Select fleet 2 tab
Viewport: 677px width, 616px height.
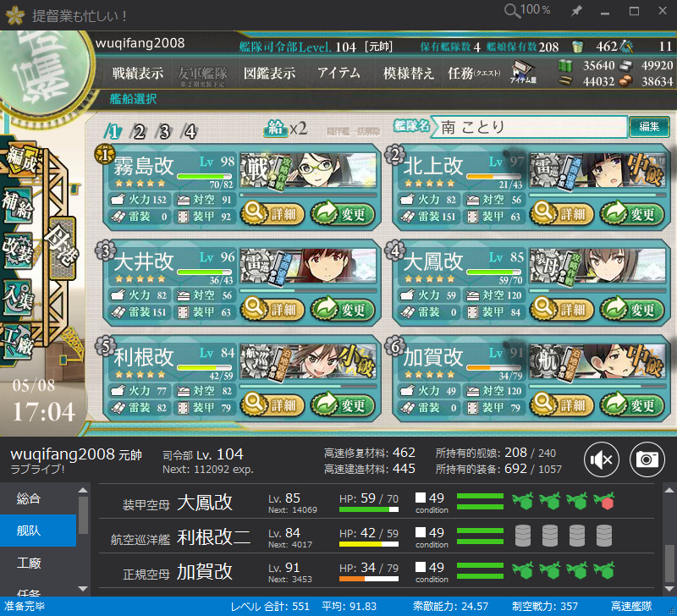click(x=139, y=132)
